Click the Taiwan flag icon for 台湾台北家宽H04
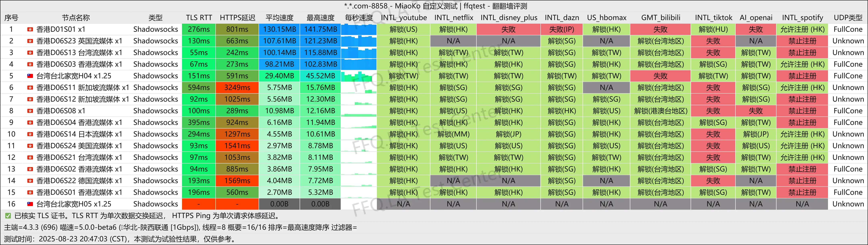 pyautogui.click(x=30, y=76)
